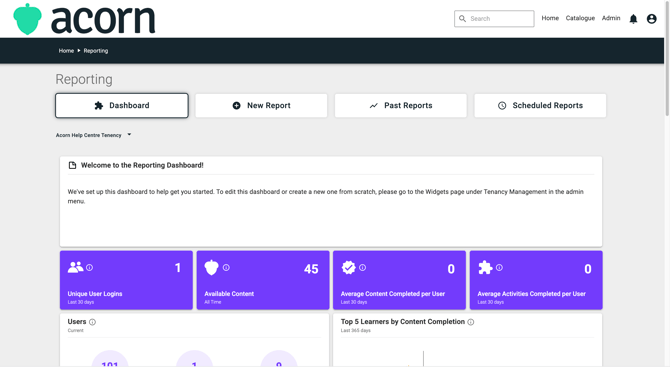Click the Welcome to the Reporting Dashboard heading
This screenshot has height=367, width=670.
pyautogui.click(x=142, y=165)
